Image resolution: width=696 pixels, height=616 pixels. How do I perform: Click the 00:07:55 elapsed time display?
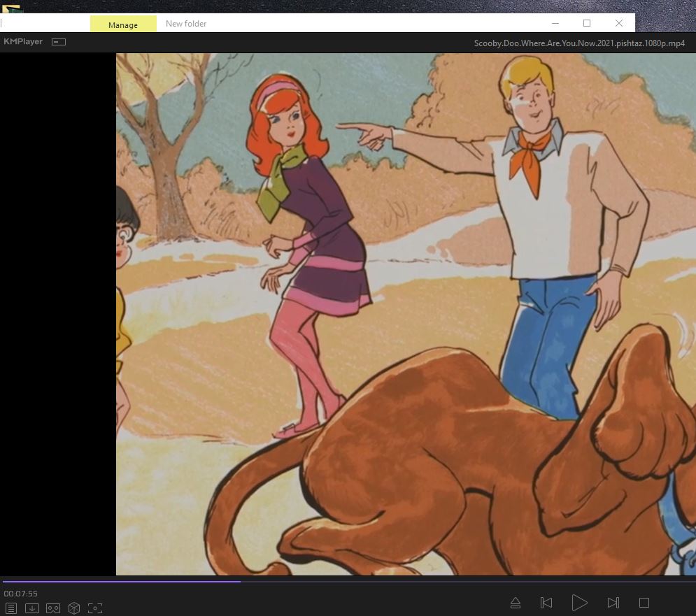(21, 594)
